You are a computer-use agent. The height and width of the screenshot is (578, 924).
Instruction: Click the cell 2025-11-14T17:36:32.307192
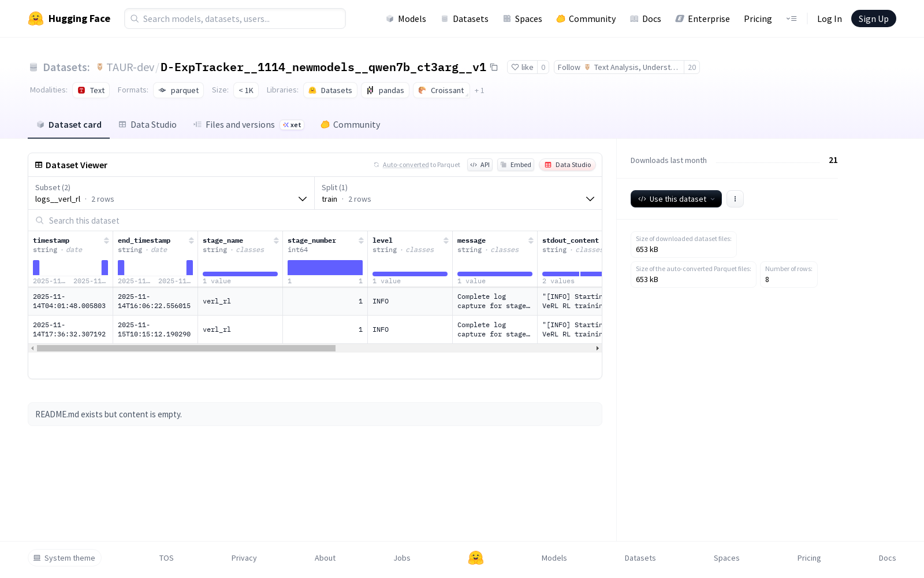pyautogui.click(x=70, y=329)
